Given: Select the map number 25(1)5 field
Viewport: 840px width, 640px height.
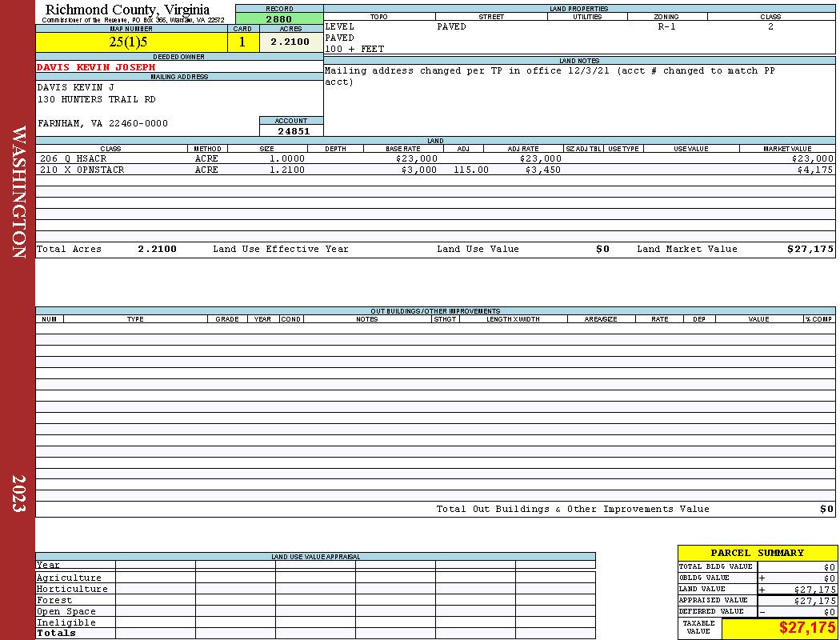Looking at the screenshot, I should click(131, 42).
